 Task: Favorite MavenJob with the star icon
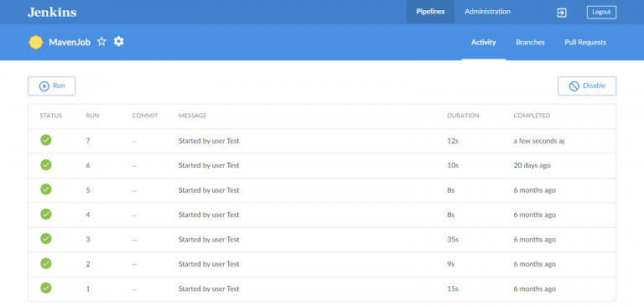[101, 41]
